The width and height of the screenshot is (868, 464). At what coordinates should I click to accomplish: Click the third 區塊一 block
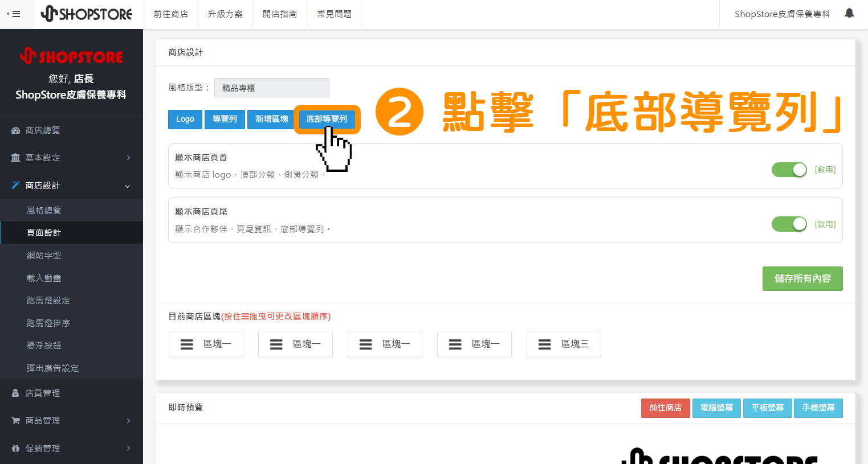385,344
